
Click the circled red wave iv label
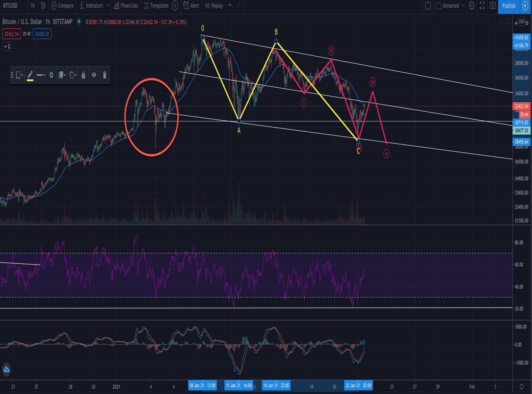pyautogui.click(x=373, y=82)
